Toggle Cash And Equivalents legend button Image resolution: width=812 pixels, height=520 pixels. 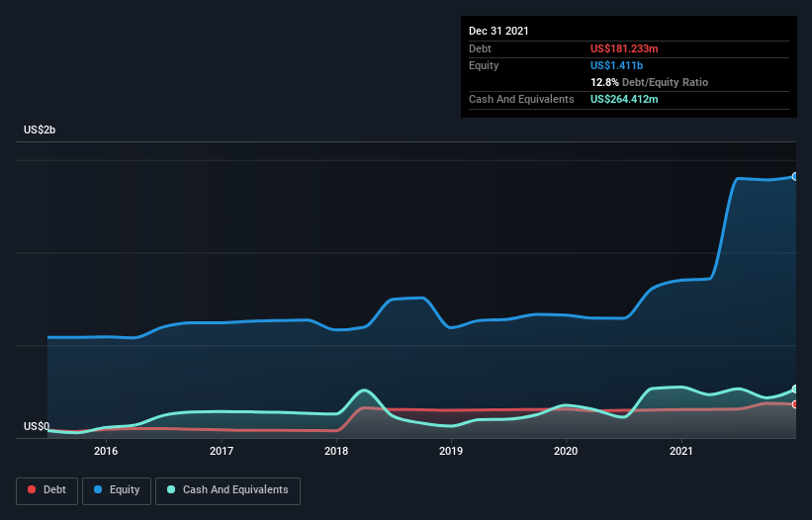(227, 490)
